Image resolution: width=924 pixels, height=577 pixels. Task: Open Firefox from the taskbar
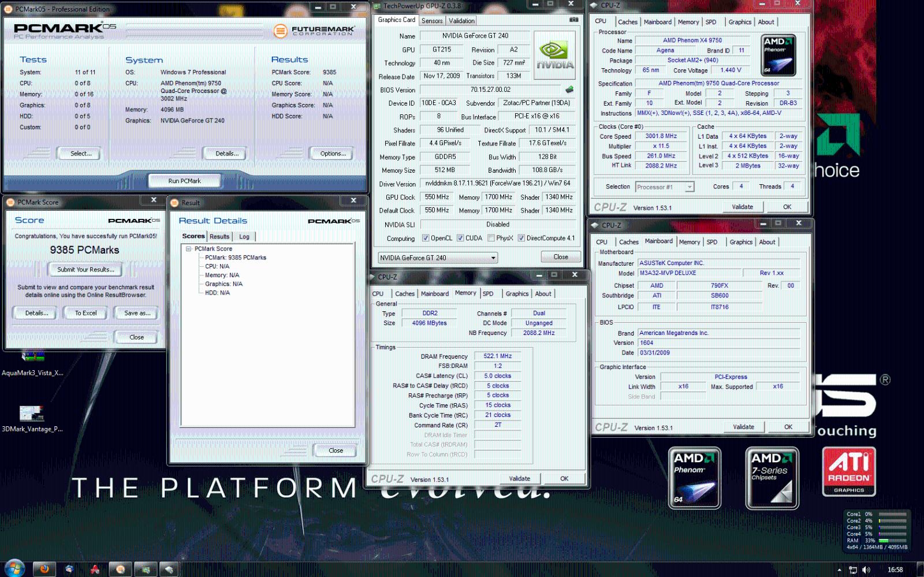44,569
